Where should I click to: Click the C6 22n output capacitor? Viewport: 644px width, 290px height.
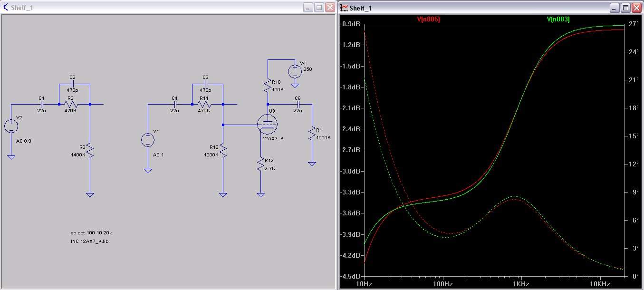click(x=298, y=104)
